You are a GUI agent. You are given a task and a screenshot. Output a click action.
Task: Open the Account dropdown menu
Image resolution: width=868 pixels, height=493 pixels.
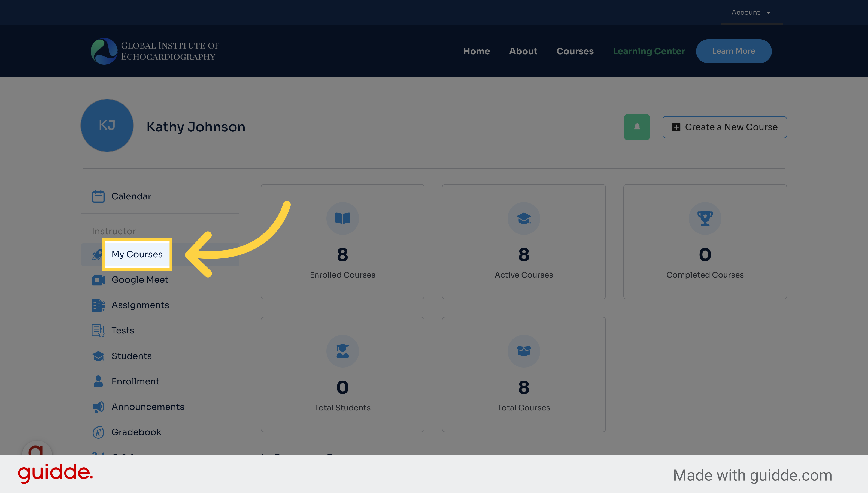pyautogui.click(x=749, y=12)
